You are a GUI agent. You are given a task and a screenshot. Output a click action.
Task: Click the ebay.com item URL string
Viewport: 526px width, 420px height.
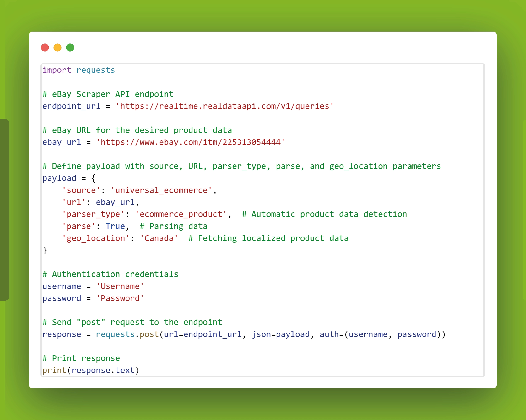point(190,142)
